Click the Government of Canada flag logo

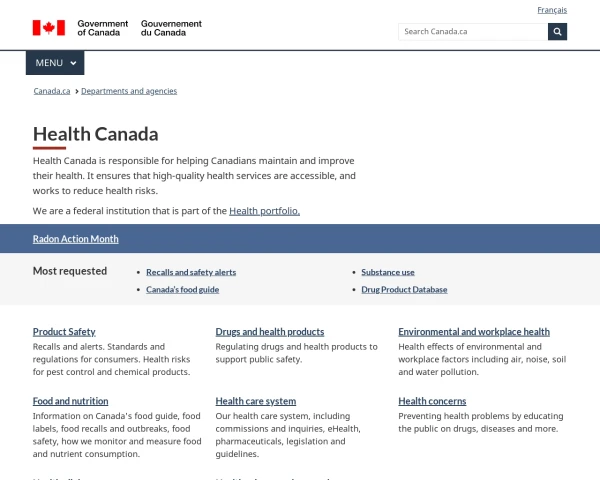[x=48, y=28]
